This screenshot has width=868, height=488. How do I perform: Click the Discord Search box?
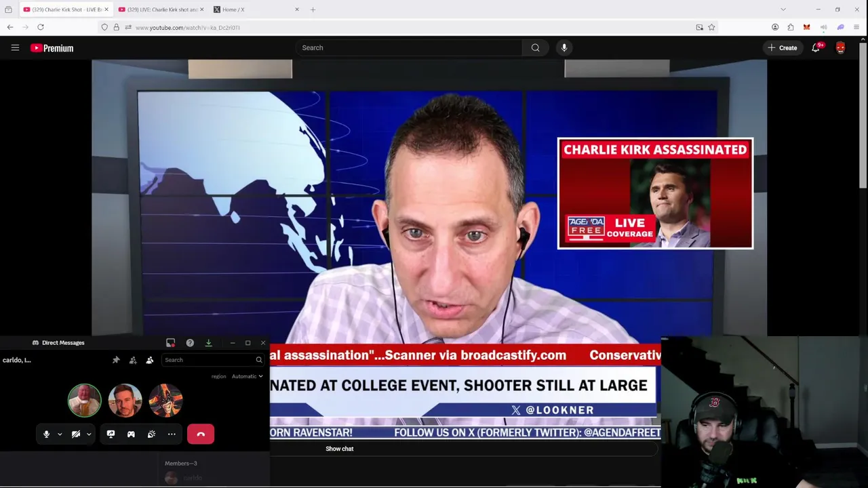[213, 360]
